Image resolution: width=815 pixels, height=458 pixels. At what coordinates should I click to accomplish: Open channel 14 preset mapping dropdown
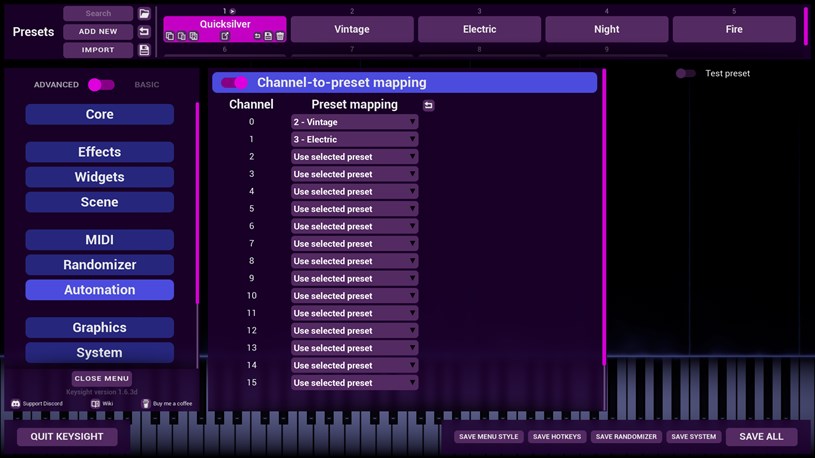pyautogui.click(x=354, y=365)
